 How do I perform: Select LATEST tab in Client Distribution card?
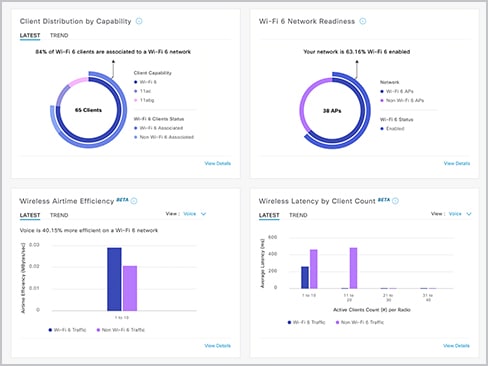(x=30, y=35)
